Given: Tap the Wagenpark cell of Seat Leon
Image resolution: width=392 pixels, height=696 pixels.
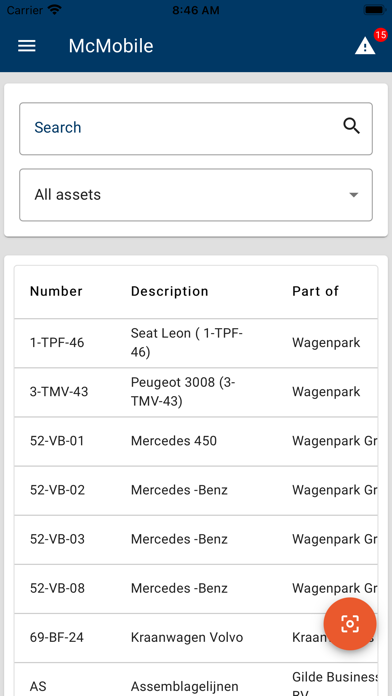Looking at the screenshot, I should [x=326, y=343].
